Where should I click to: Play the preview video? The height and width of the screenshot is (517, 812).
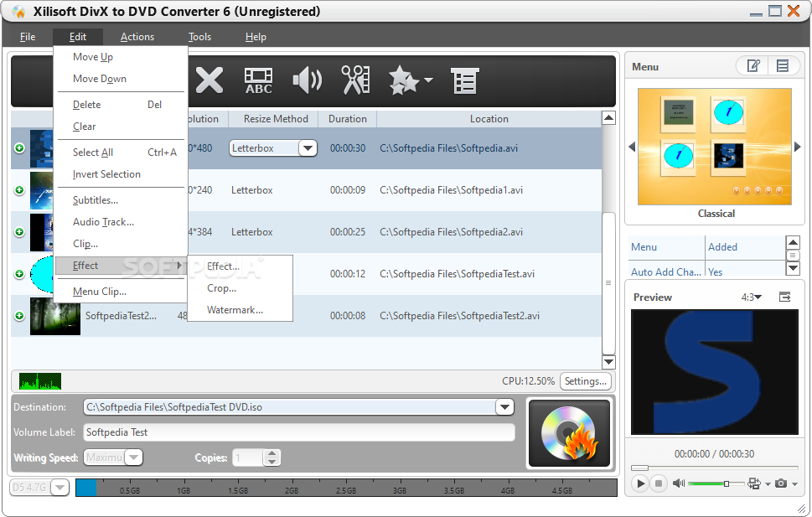[x=640, y=483]
